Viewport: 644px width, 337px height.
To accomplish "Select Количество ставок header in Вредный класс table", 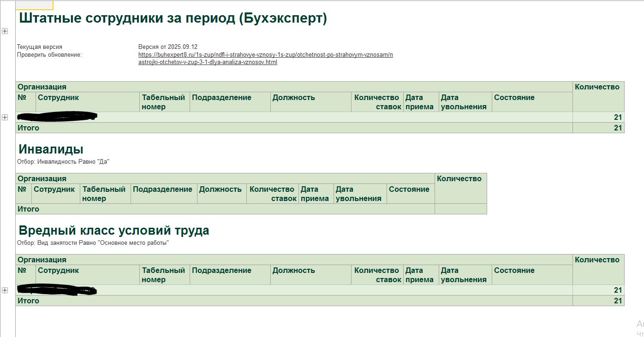I will [377, 275].
